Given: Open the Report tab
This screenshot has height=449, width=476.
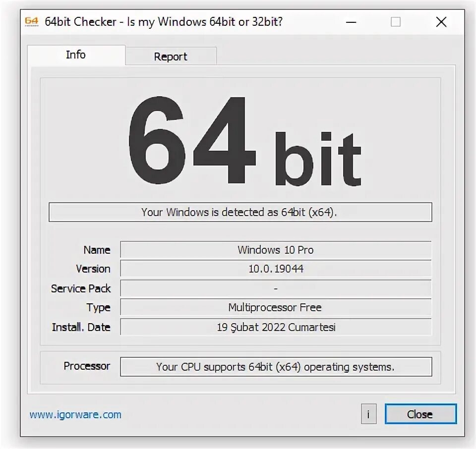Looking at the screenshot, I should pos(171,56).
